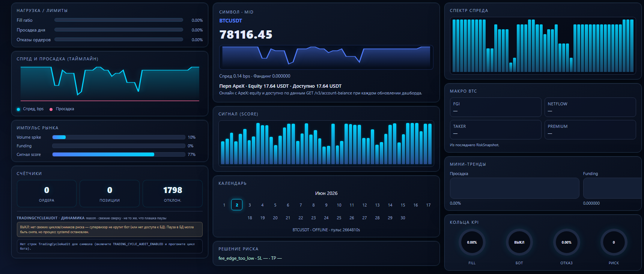This screenshot has height=274, width=644.
Task: Click the TRADINGCYCLEAUDIT ДИНАМИКА heading
Action: pyautogui.click(x=50, y=218)
